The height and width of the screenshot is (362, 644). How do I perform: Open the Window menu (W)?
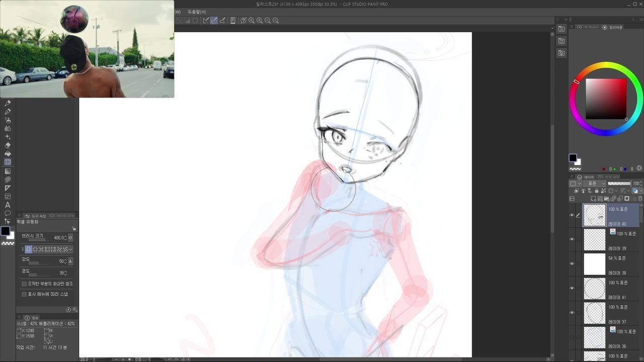pos(177,12)
